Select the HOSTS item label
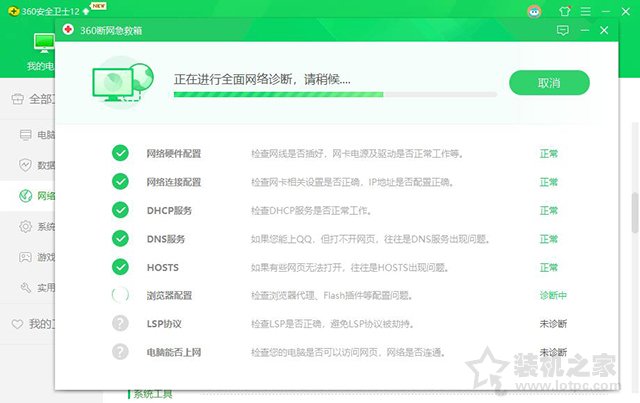 point(163,267)
